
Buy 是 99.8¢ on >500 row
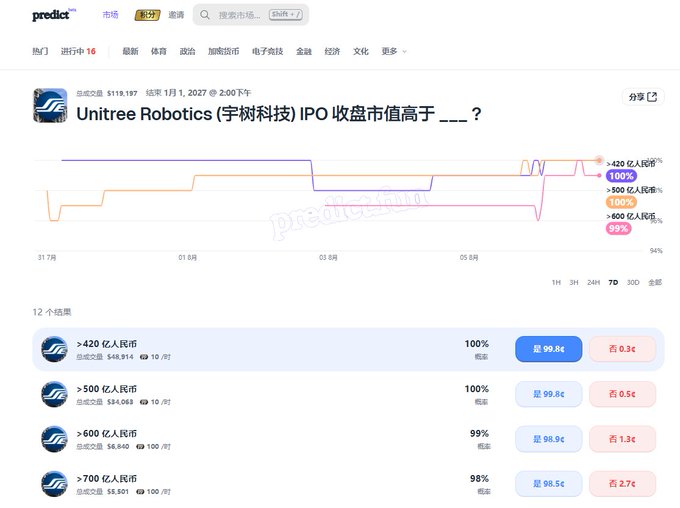pos(549,394)
